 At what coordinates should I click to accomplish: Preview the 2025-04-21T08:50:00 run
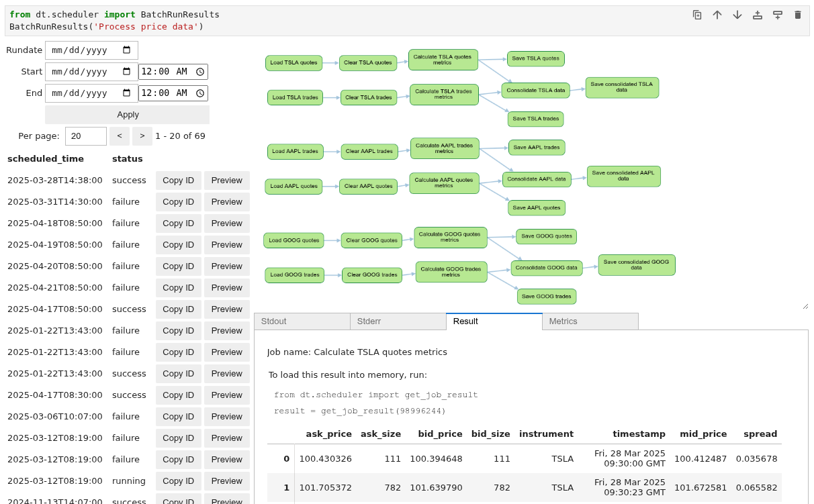[x=227, y=288]
